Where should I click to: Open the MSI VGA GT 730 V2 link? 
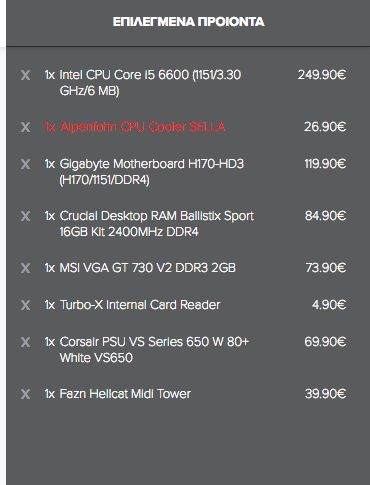point(140,268)
